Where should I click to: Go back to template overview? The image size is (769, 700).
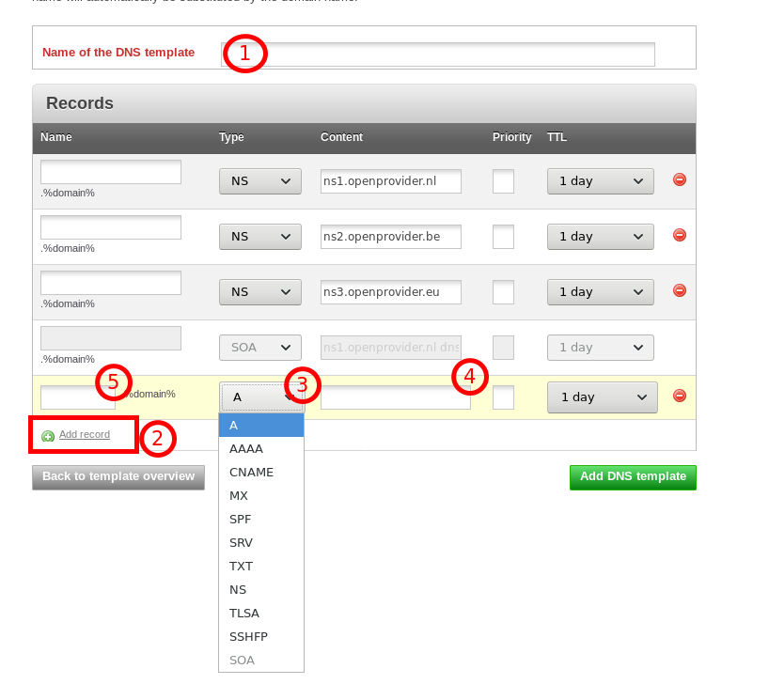coord(118,477)
